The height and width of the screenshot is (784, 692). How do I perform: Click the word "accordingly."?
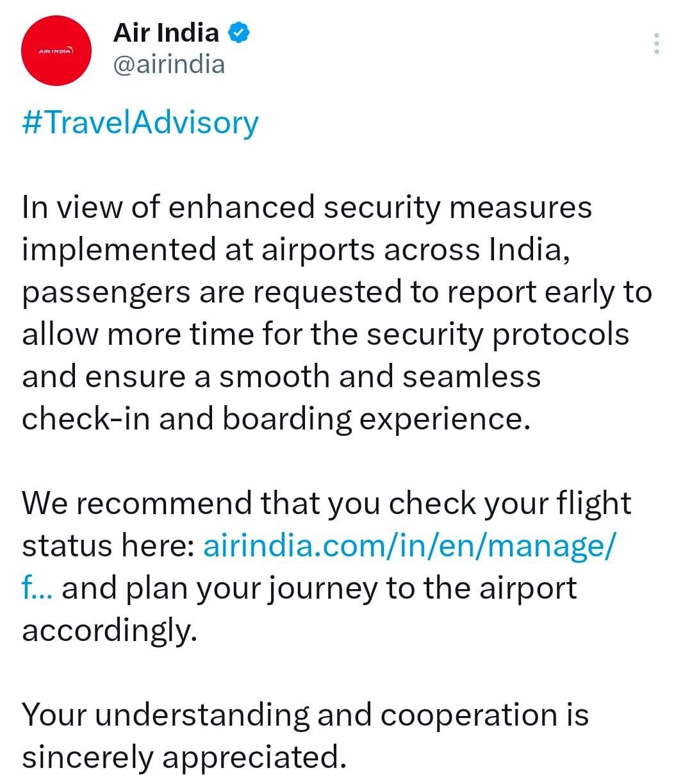110,630
